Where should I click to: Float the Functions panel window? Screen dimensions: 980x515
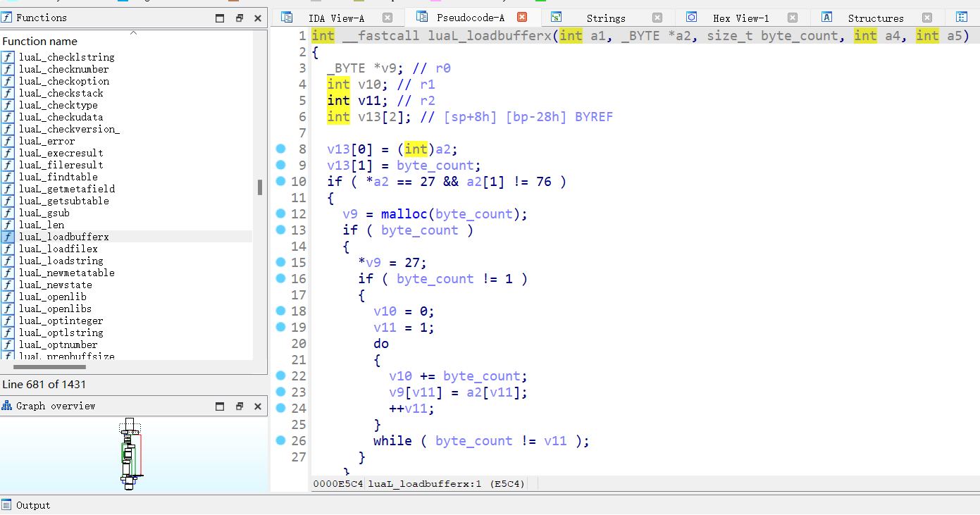[240, 18]
